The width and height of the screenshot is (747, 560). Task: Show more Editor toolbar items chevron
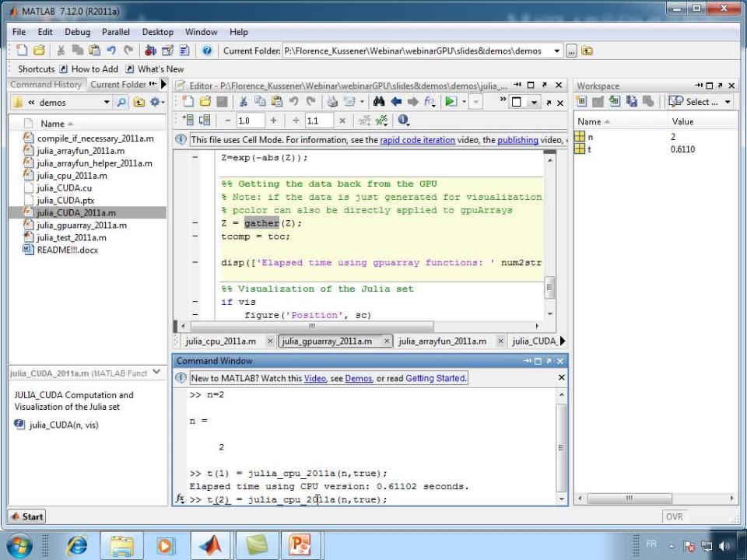point(503,100)
